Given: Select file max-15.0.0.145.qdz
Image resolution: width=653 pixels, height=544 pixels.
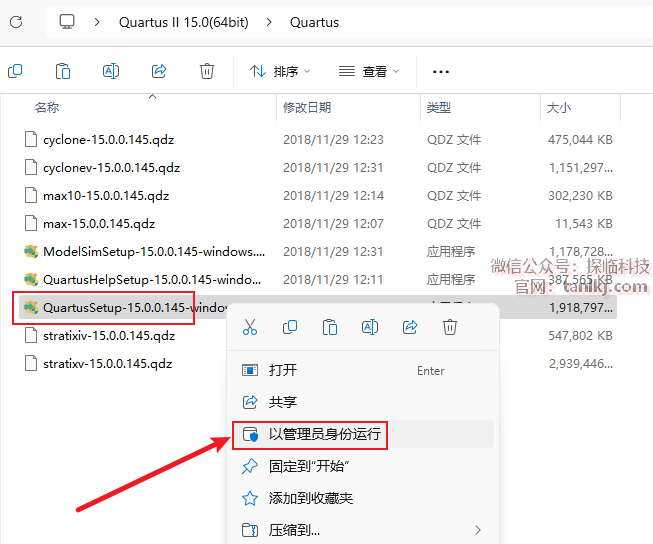Looking at the screenshot, I should pyautogui.click(x=99, y=224).
